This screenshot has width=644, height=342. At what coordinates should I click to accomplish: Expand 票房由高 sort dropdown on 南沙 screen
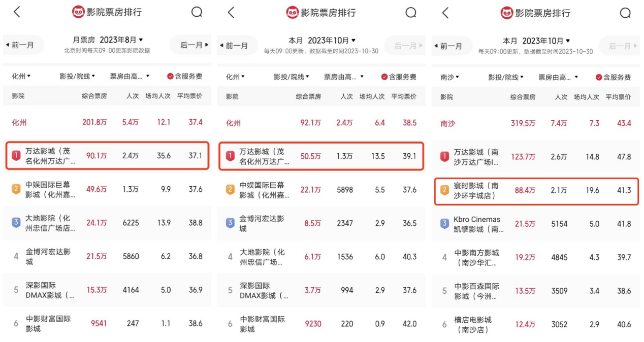[x=559, y=77]
